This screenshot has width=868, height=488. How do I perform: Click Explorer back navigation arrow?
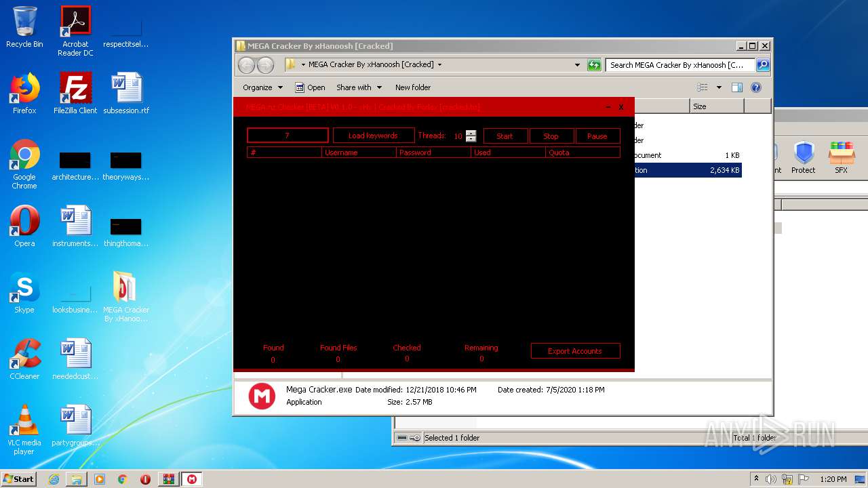pyautogui.click(x=246, y=65)
